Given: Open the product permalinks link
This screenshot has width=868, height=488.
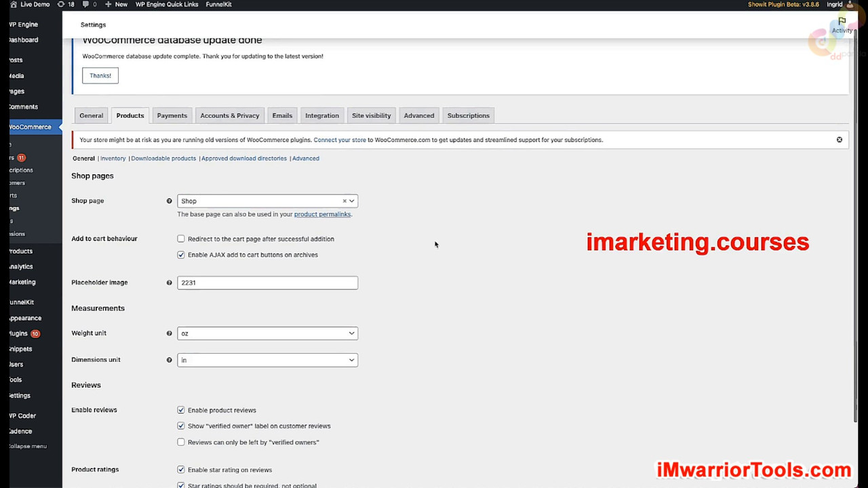Looking at the screenshot, I should coord(323,214).
